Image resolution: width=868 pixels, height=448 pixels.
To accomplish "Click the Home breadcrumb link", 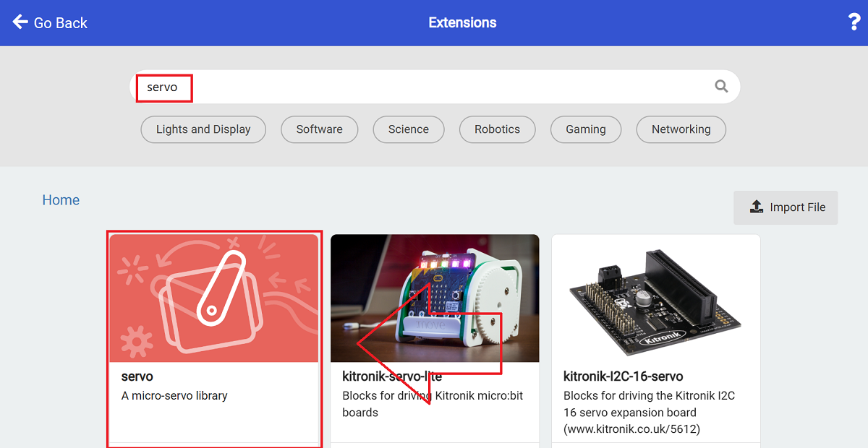I will (61, 200).
